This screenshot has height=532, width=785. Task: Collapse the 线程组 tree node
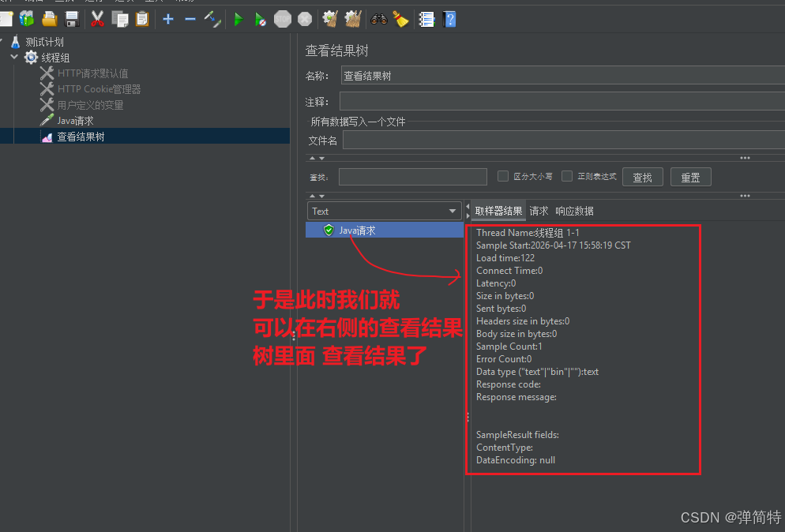coord(13,57)
